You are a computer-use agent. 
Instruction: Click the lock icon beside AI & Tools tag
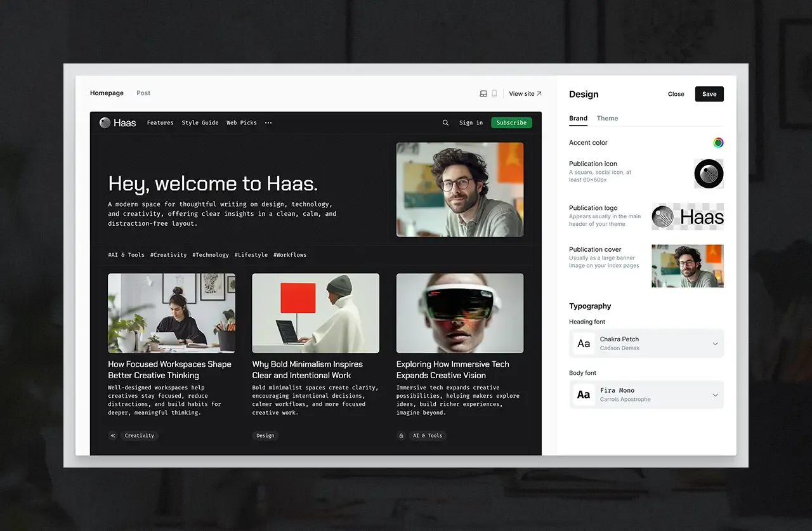[401, 436]
